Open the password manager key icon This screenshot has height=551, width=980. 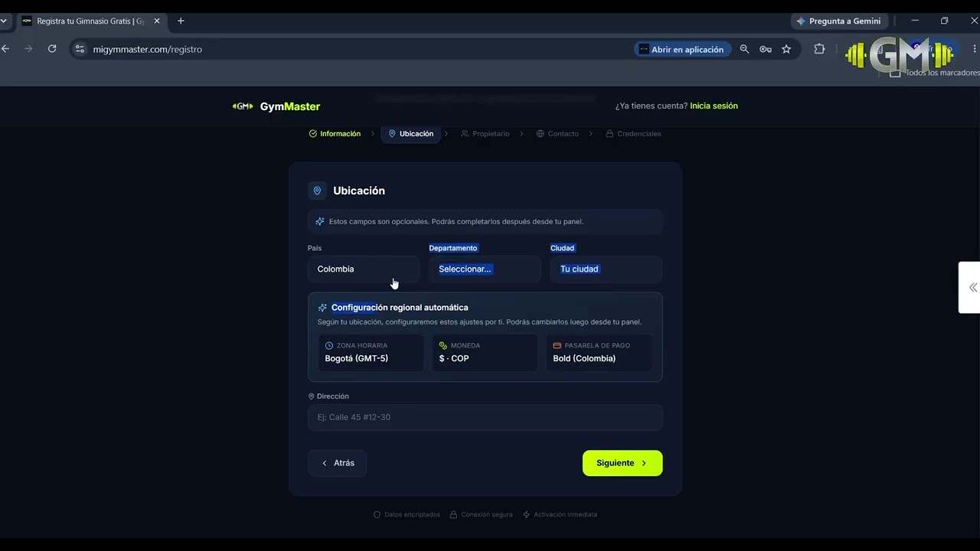[766, 49]
